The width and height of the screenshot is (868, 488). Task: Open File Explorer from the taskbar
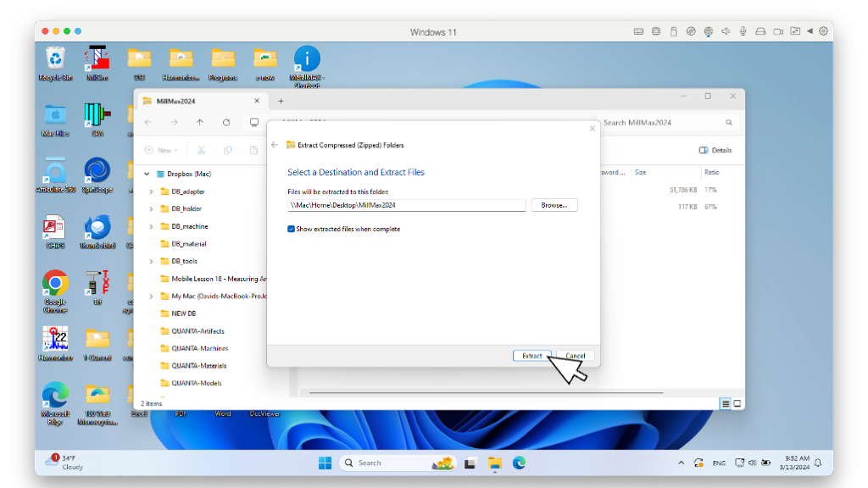(x=495, y=463)
